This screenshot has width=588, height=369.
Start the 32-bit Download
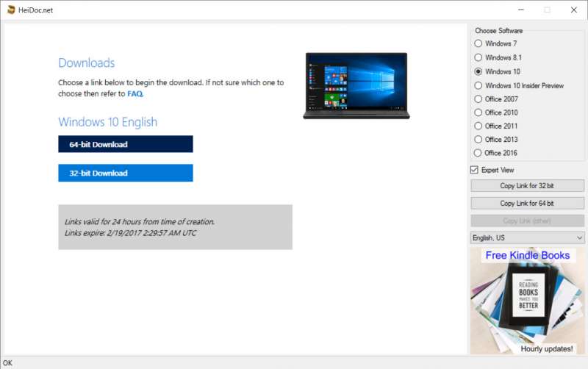tap(126, 173)
